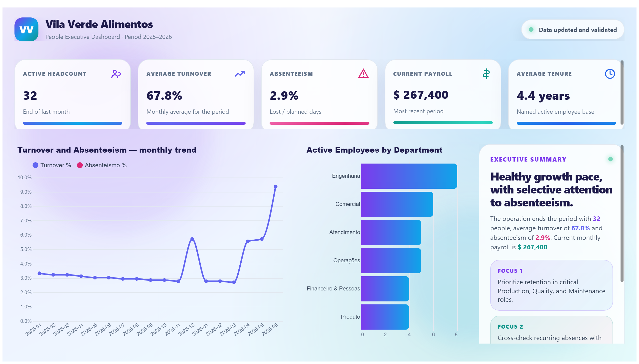Click the dollar icon on Current Payroll card
The width and height of the screenshot is (639, 364).
[486, 74]
